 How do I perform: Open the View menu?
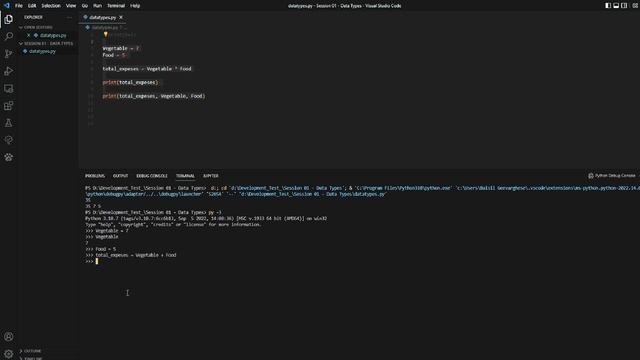tap(71, 6)
